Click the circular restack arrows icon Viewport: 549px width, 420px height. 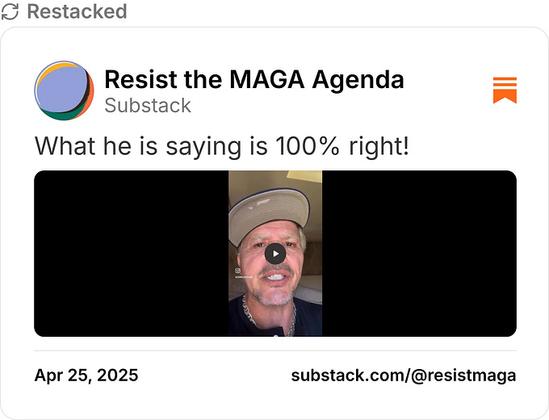click(10, 12)
